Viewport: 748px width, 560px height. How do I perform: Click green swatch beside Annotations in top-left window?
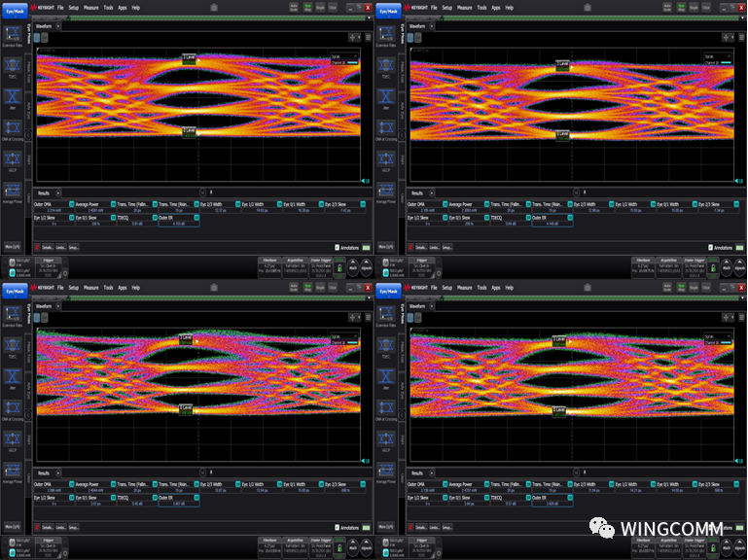click(x=366, y=247)
